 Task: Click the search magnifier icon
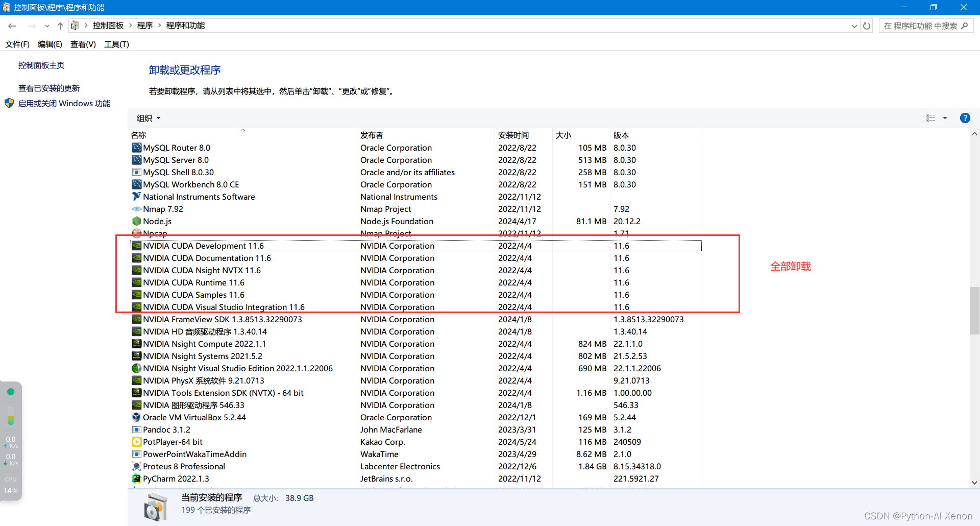[964, 26]
